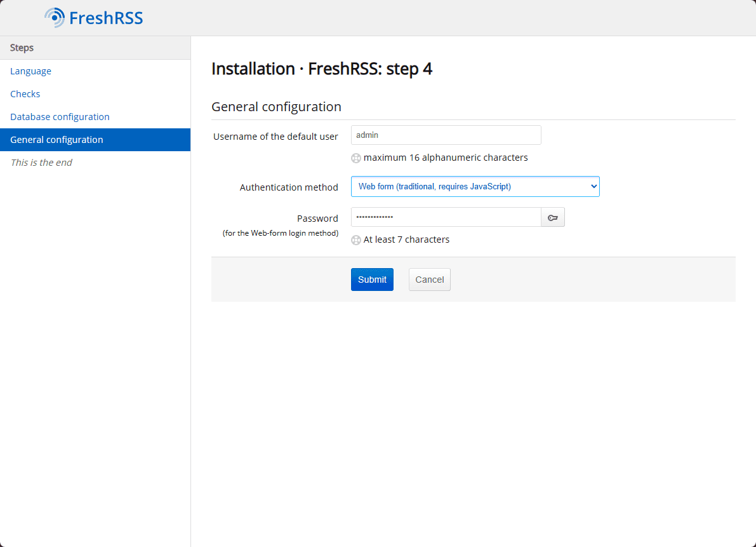
Task: Click the 'Username of the default user' label
Action: 275,137
